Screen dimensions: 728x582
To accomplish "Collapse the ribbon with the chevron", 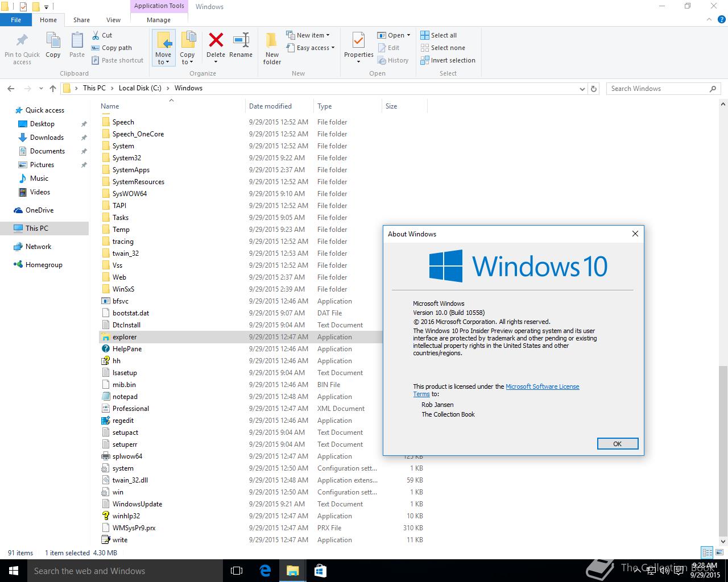I will click(709, 20).
